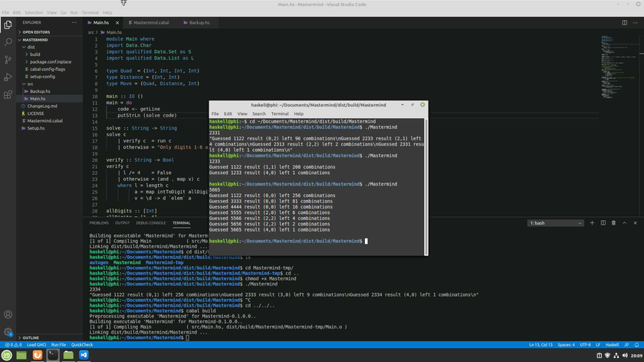Close the Main.hs editor tab
Image resolution: width=644 pixels, height=362 pixels.
click(117, 22)
